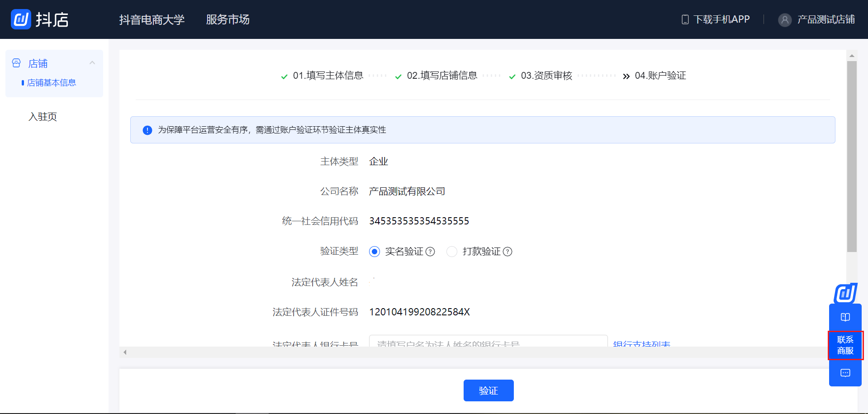Click the green check before 01.填写主体信息
Viewport: 868px width, 414px height.
pos(284,76)
